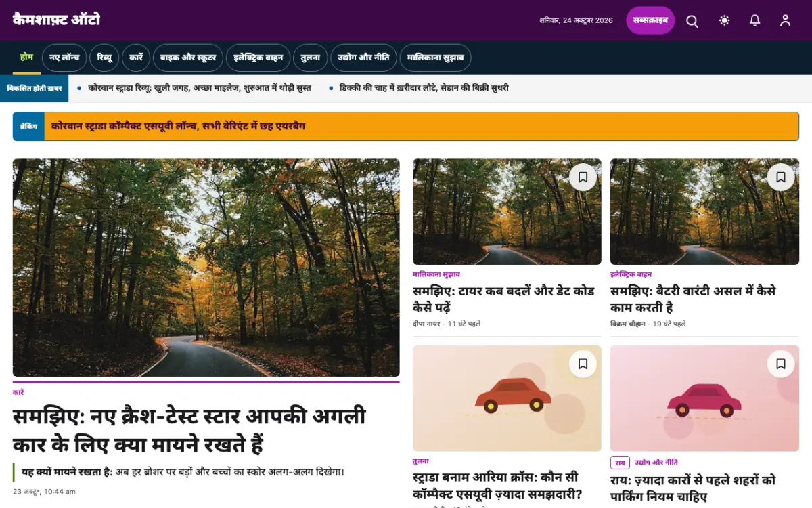Open headline टायर कब बदलें और डेट कोड

(503, 299)
